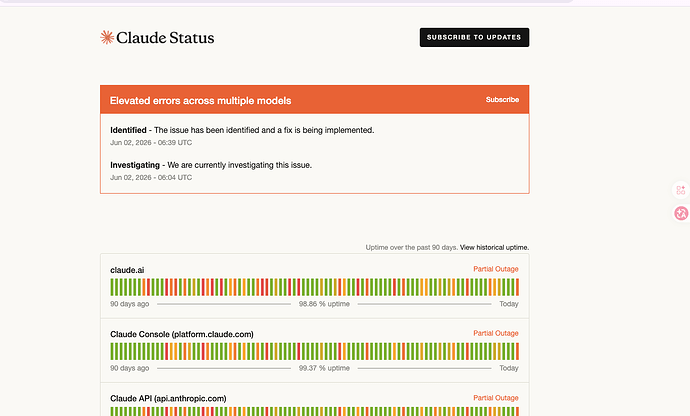Click the Investigating update line
Image resolution: width=690 pixels, height=416 pixels.
tap(211, 165)
